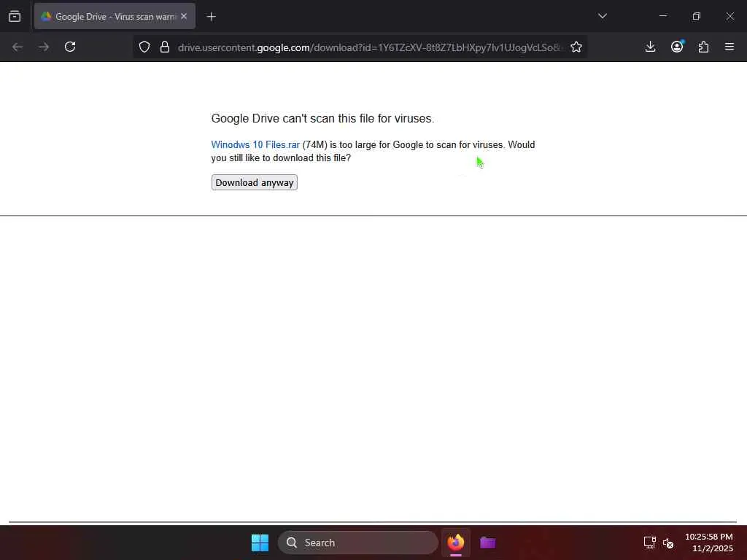Select the Google Drive Virus scan tab
This screenshot has height=560, width=747.
(115, 16)
